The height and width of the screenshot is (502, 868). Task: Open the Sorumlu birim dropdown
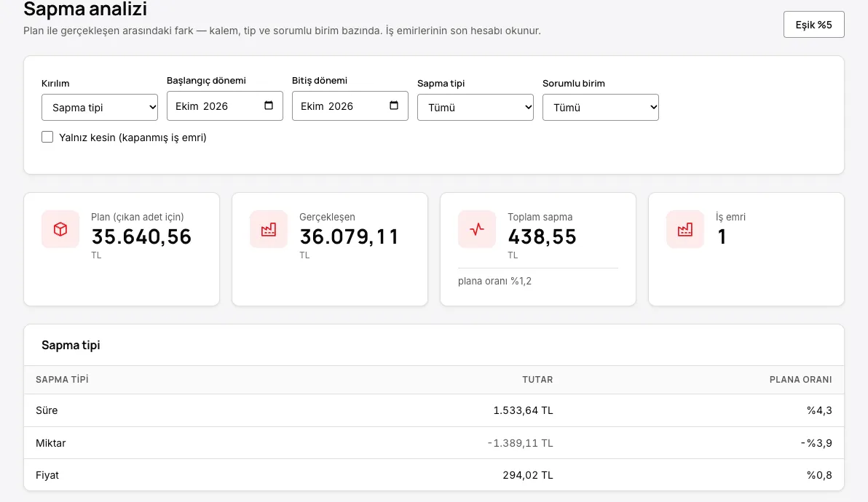click(601, 107)
